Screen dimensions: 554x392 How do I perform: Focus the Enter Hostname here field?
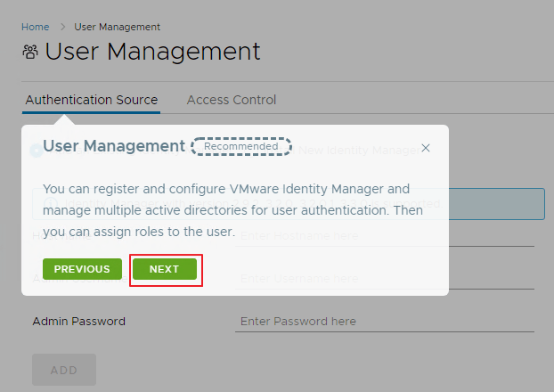(385, 235)
